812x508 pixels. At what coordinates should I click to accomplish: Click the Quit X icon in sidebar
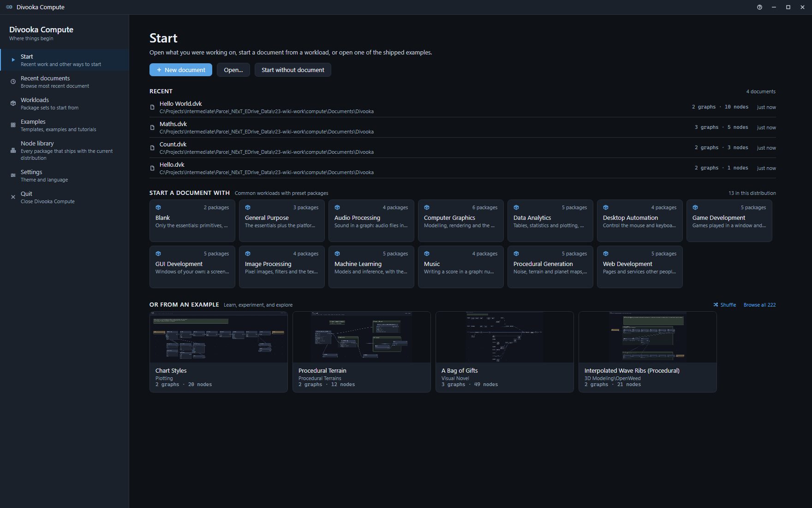pyautogui.click(x=13, y=197)
